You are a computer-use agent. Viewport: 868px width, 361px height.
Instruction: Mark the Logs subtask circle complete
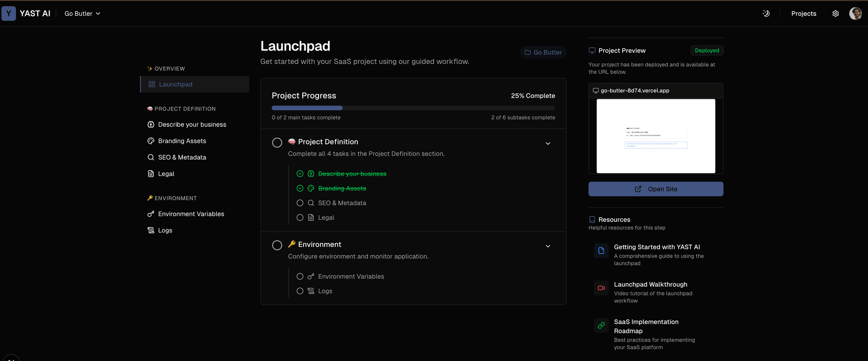300,291
